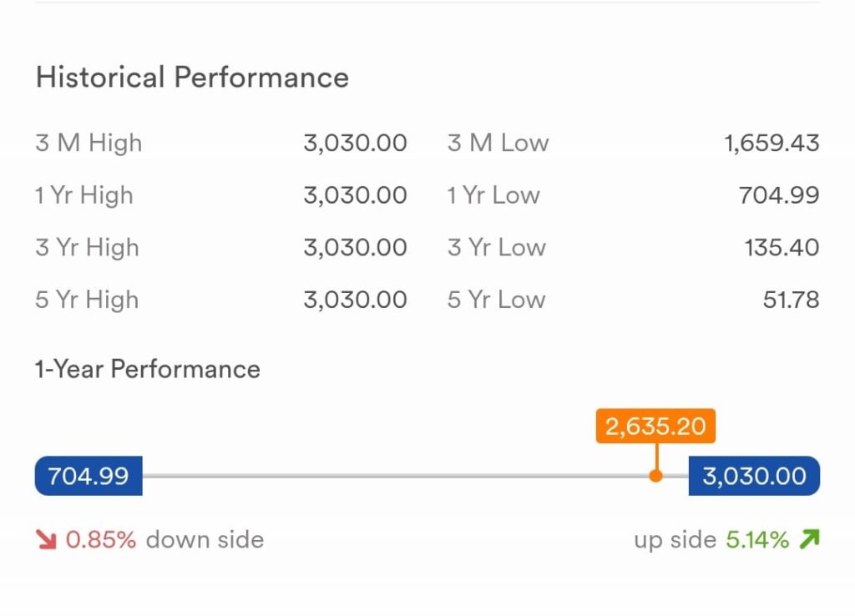The image size is (855, 616).
Task: Select the 3 M High label
Action: [x=89, y=143]
